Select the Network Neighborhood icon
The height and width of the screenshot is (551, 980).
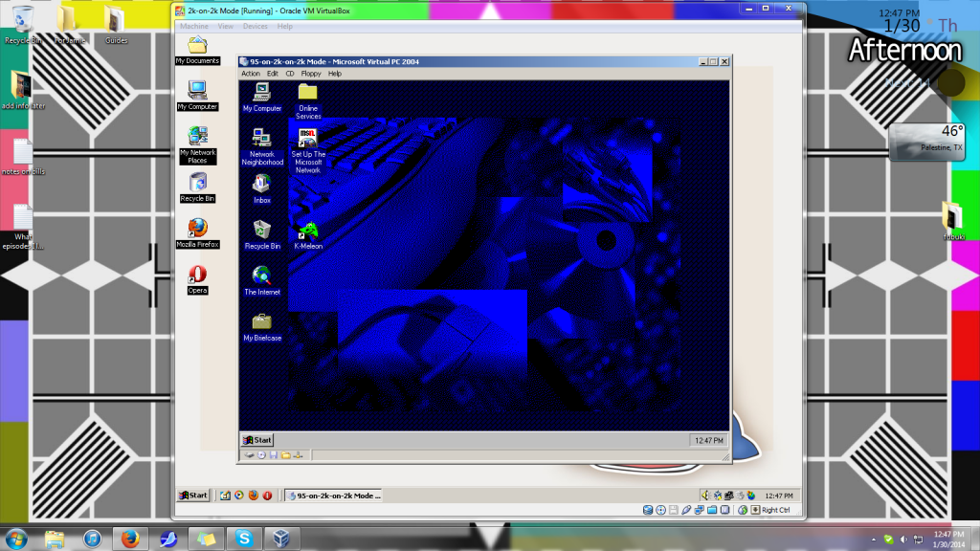pos(262,146)
